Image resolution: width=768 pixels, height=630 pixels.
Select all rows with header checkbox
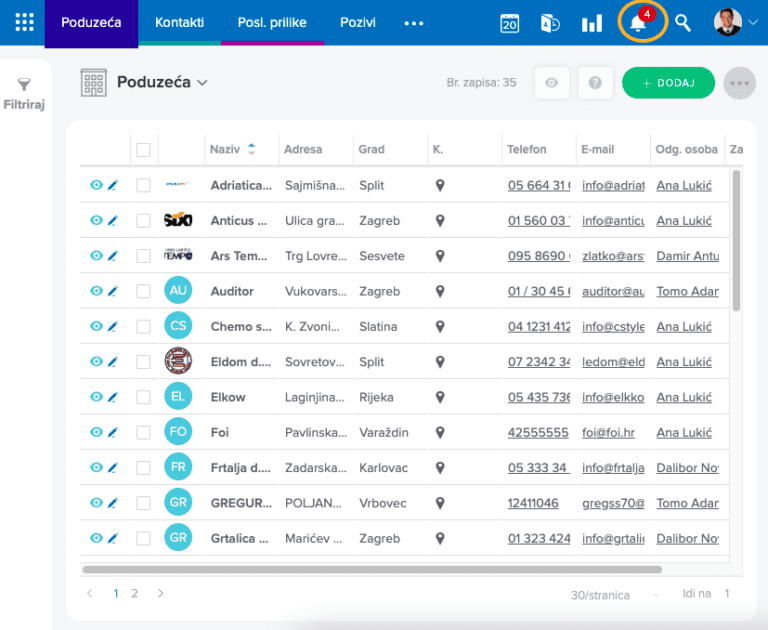click(x=143, y=150)
